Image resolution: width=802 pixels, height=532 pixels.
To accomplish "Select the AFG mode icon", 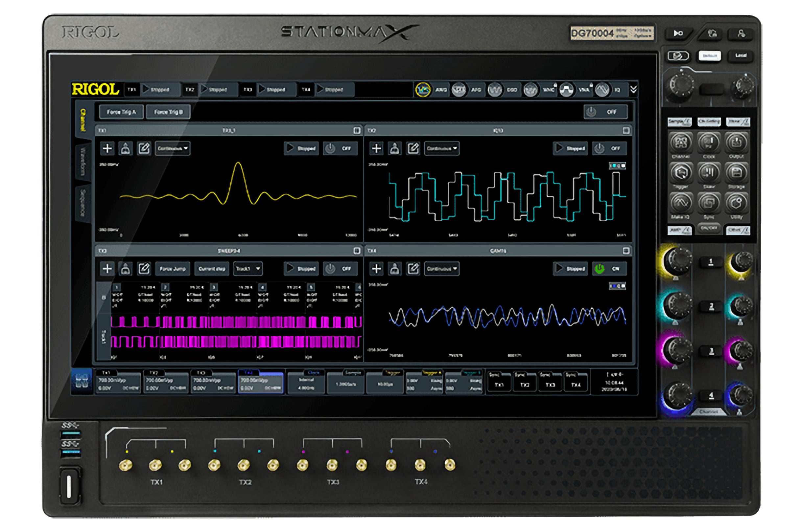I will coord(459,90).
